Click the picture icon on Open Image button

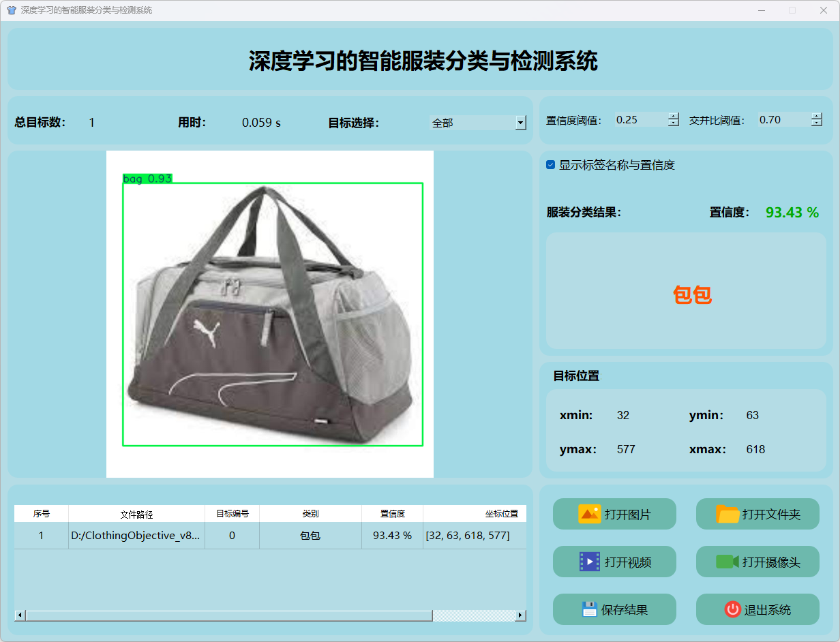589,514
